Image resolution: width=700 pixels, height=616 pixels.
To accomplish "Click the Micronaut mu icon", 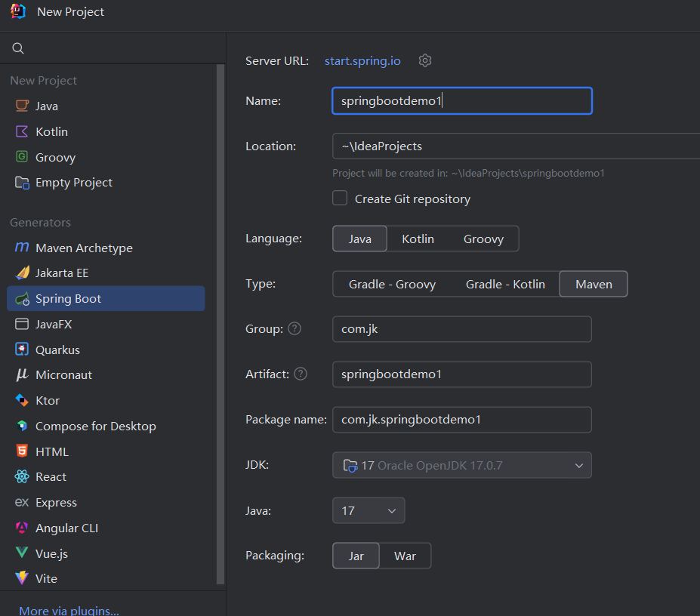I will point(22,374).
